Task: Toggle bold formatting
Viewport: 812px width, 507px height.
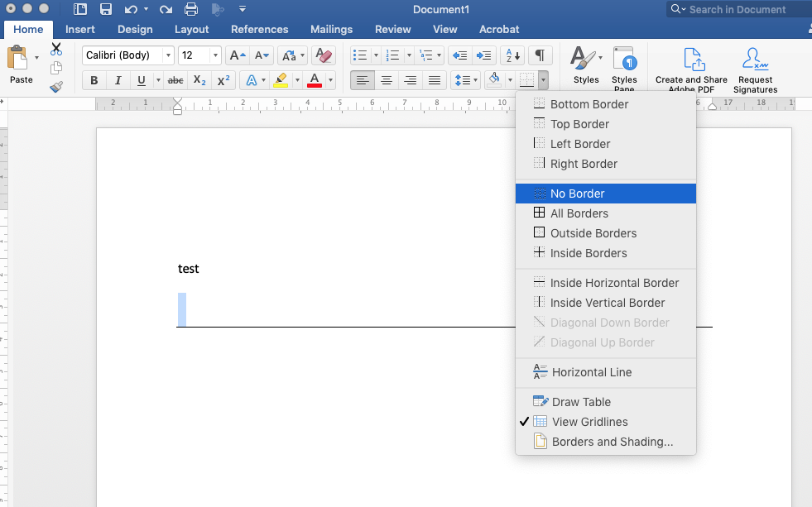Action: coord(94,80)
